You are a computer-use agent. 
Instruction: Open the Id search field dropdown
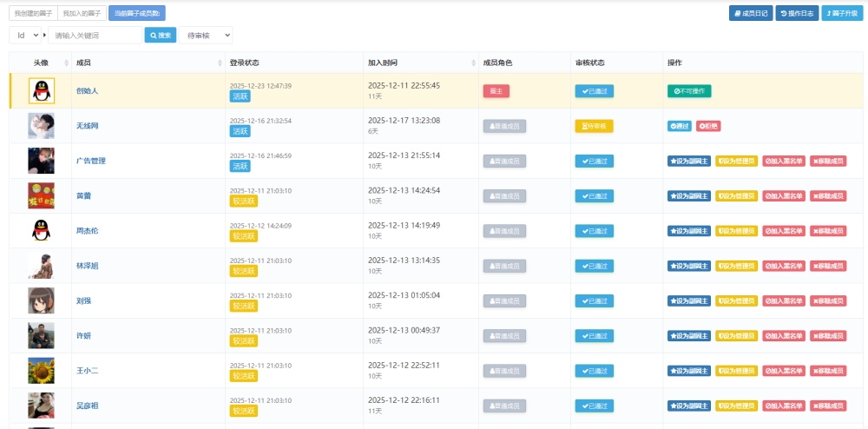pyautogui.click(x=28, y=35)
